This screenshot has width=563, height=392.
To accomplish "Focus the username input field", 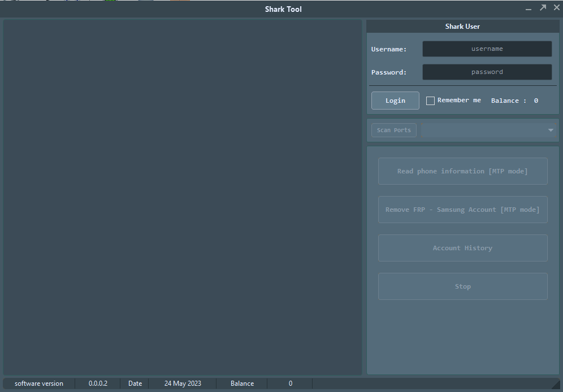I will coord(487,49).
